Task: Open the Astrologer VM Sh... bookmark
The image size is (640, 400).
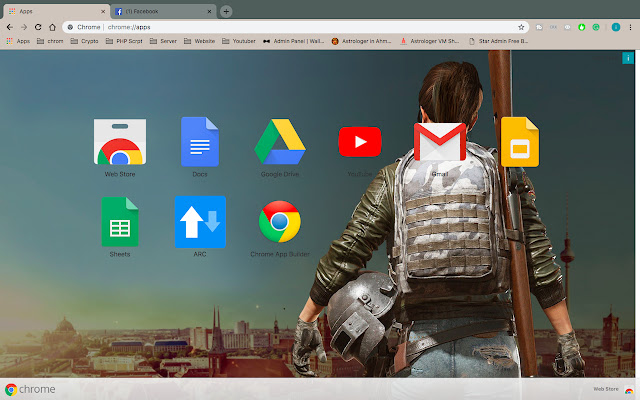Action: (429, 41)
